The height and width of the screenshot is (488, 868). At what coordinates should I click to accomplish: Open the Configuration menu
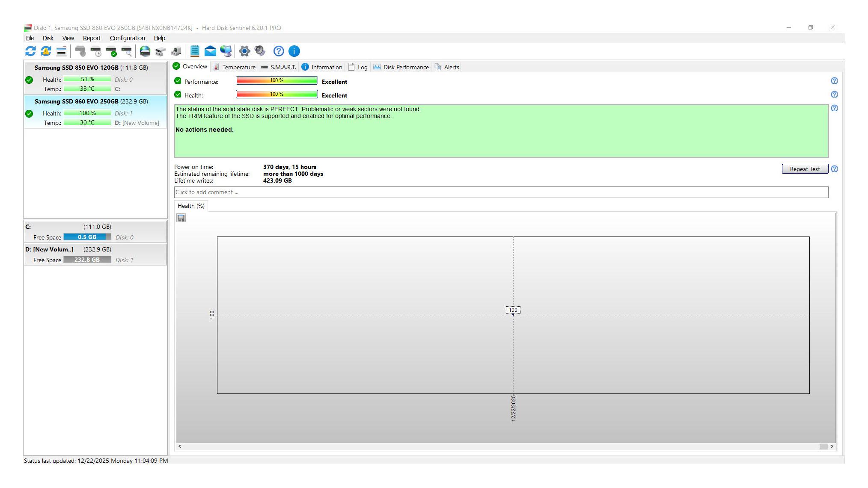[127, 38]
